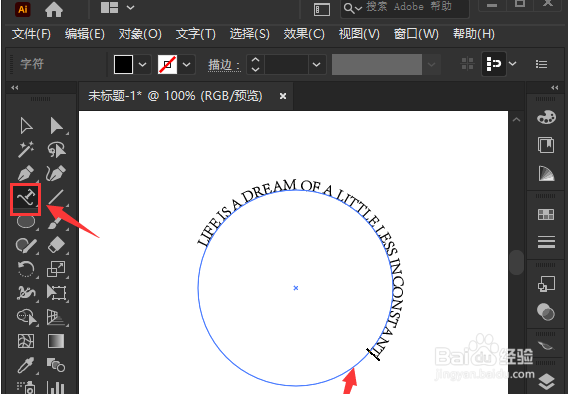Open the 窗口(W) menu
Screen dimensions: 568x394
[416, 34]
